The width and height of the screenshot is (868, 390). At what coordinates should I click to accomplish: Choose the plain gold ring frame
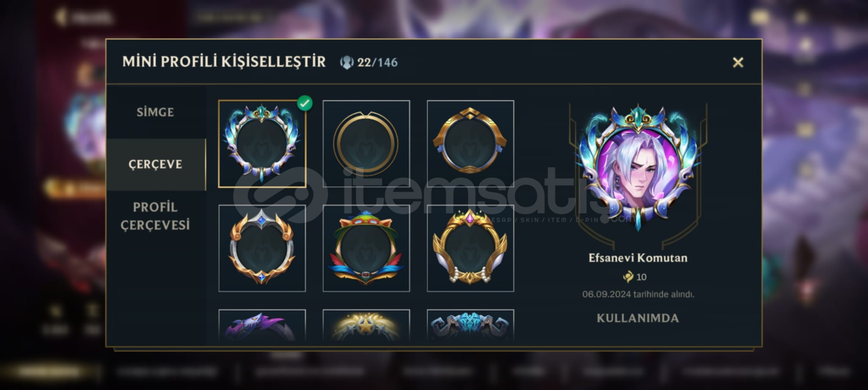point(366,144)
